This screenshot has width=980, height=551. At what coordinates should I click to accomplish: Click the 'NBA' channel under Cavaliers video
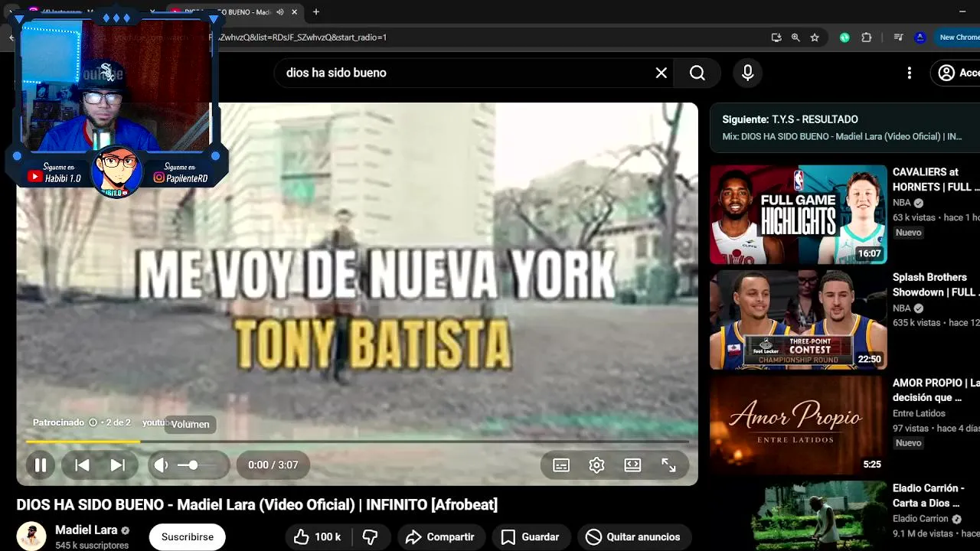point(902,203)
